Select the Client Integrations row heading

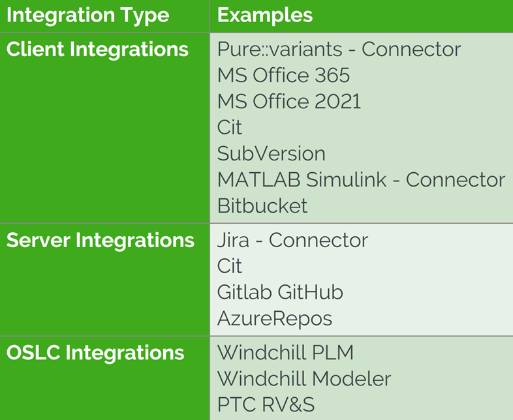98,50
